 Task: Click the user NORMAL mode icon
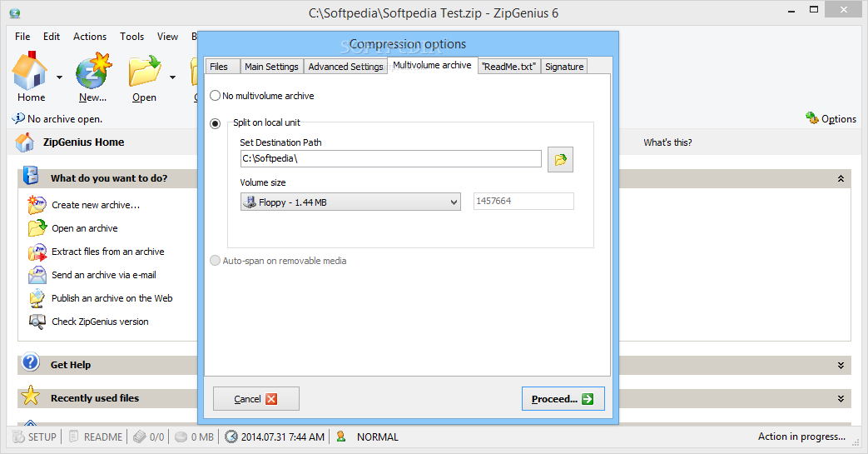click(x=341, y=437)
